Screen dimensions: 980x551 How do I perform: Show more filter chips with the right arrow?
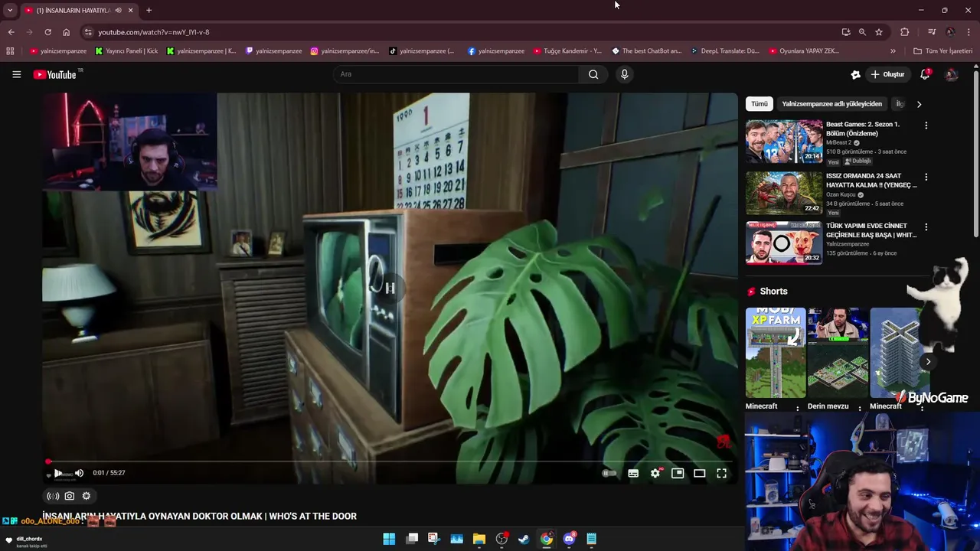click(919, 104)
